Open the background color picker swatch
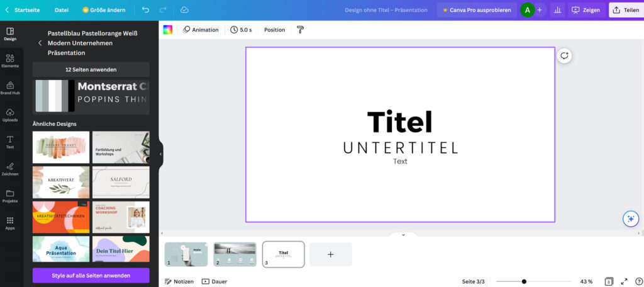This screenshot has width=644, height=287. (167, 30)
